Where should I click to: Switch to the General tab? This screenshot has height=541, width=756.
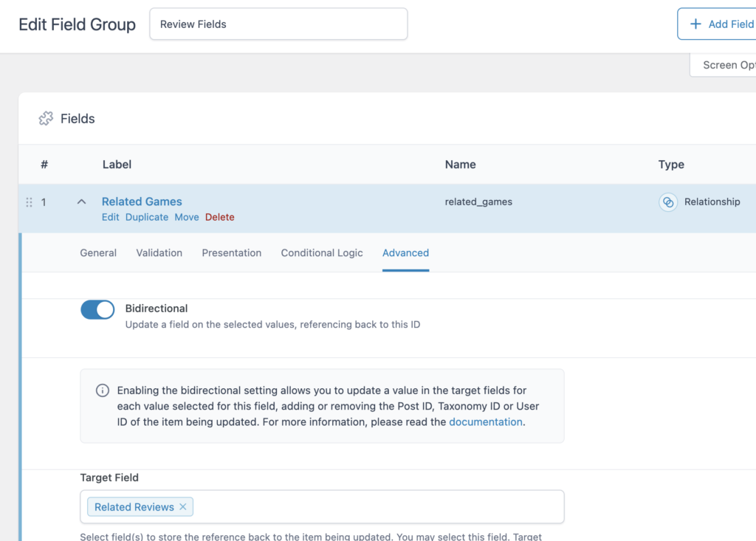(98, 253)
